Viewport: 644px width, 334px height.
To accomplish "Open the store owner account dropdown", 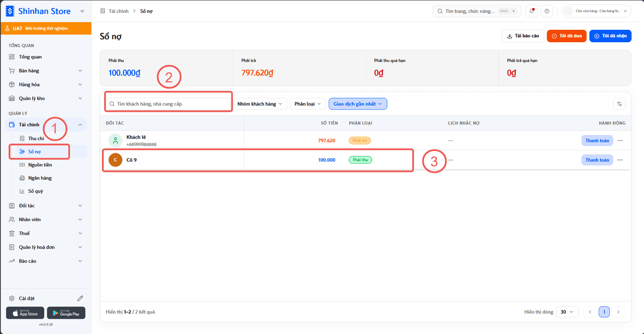I will tap(597, 11).
